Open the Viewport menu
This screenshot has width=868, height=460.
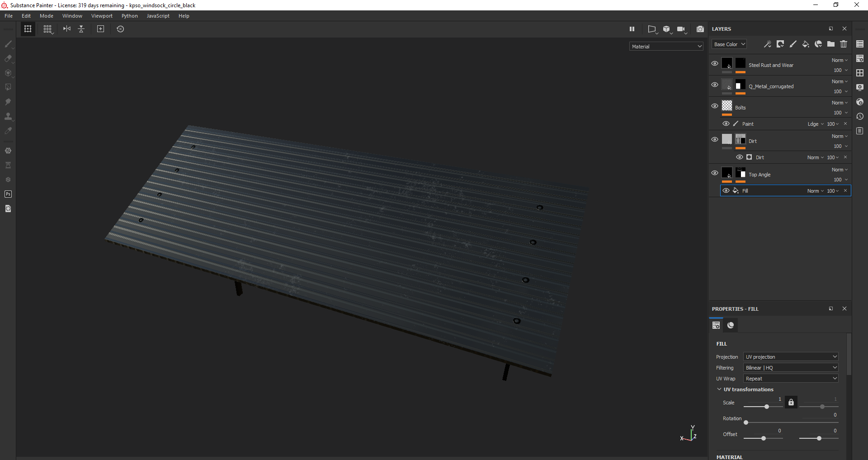102,16
